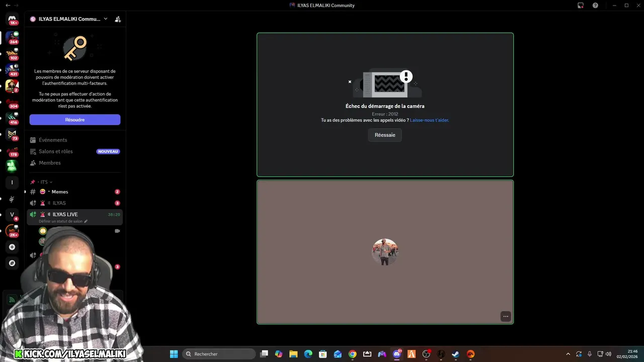
Task: Collapse the IT'S channel category
Action: (x=46, y=182)
